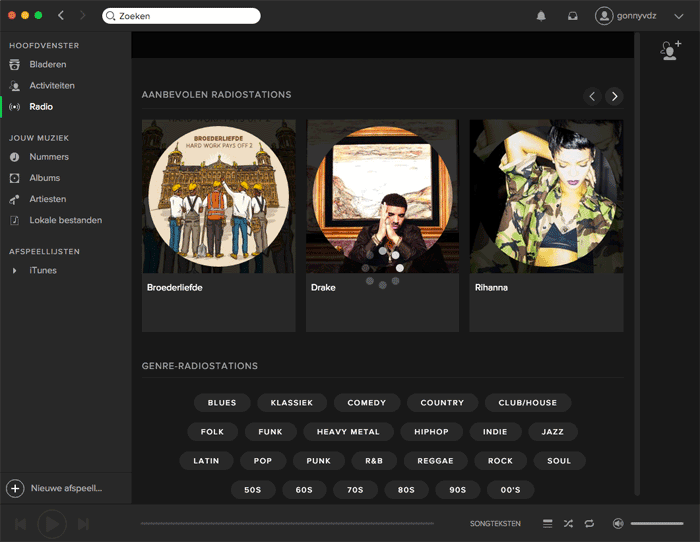This screenshot has width=700, height=542.
Task: Show previous recommended radio stations
Action: click(x=592, y=96)
